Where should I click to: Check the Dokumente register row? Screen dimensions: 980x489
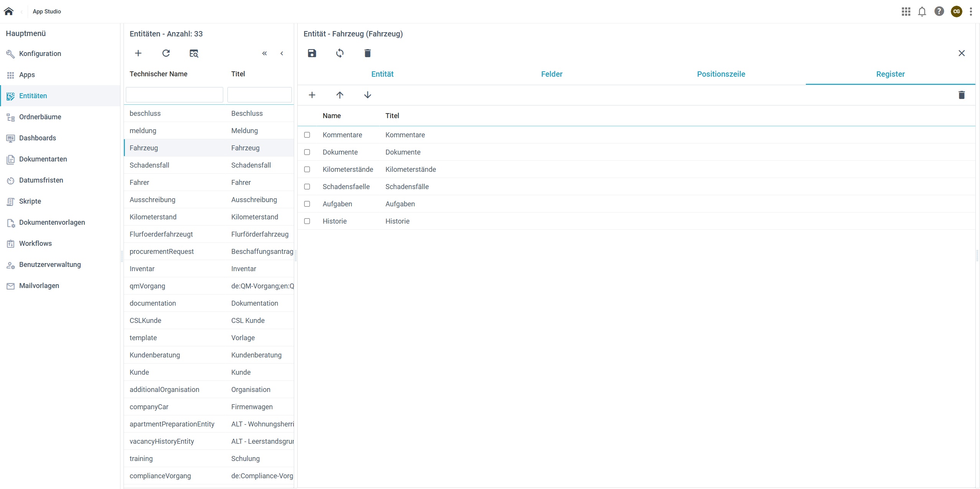click(307, 152)
